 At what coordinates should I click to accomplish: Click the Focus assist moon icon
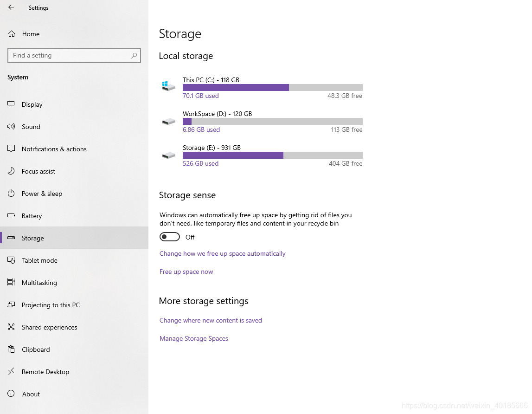click(11, 171)
